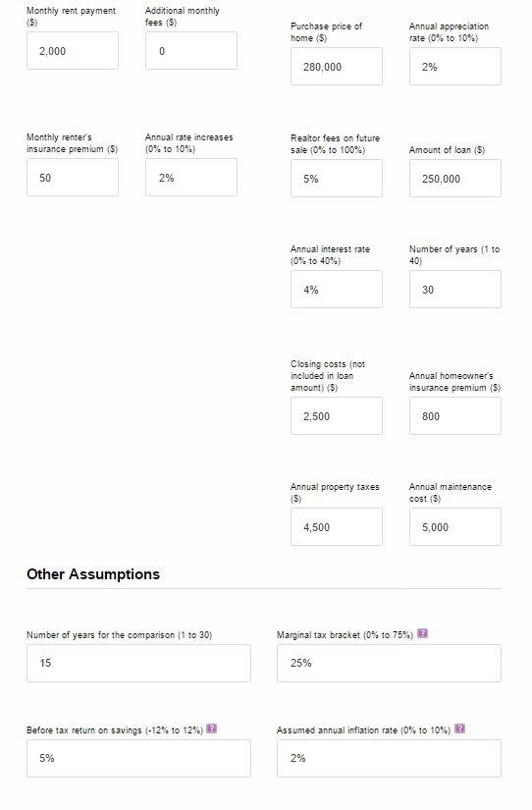The height and width of the screenshot is (810, 532).
Task: Select the Purchase price of home field
Action: pyautogui.click(x=337, y=66)
